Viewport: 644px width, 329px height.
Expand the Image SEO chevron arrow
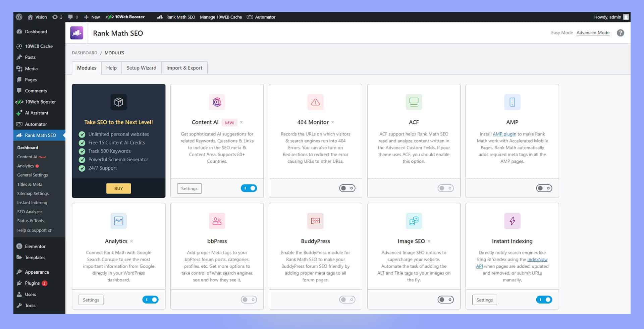pos(429,241)
